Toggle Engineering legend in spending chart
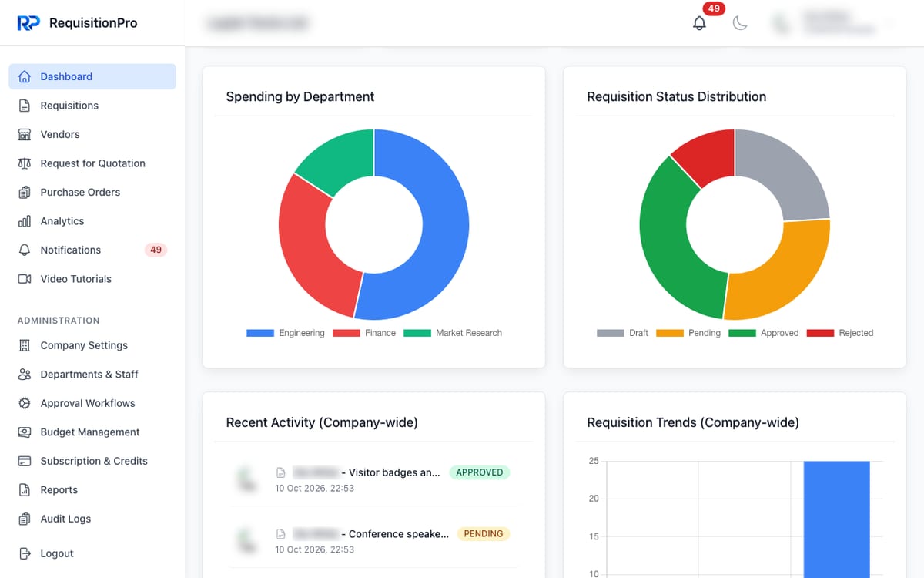This screenshot has height=578, width=924. (x=286, y=333)
